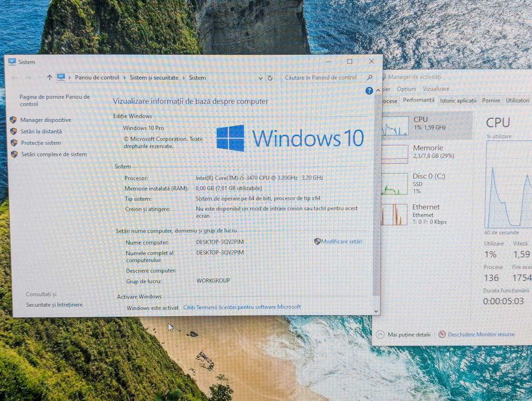Switch to the Pornire tab
Image resolution: width=532 pixels, height=401 pixels.
click(x=491, y=100)
